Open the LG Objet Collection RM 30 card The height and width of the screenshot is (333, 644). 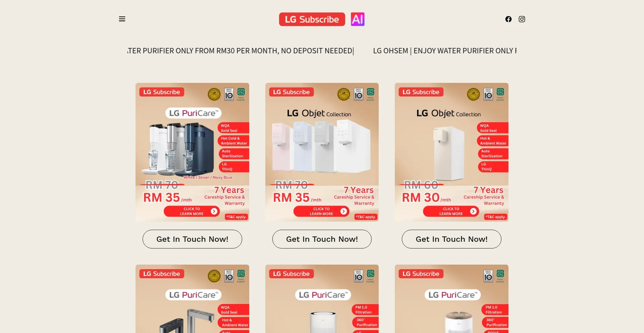(451, 152)
